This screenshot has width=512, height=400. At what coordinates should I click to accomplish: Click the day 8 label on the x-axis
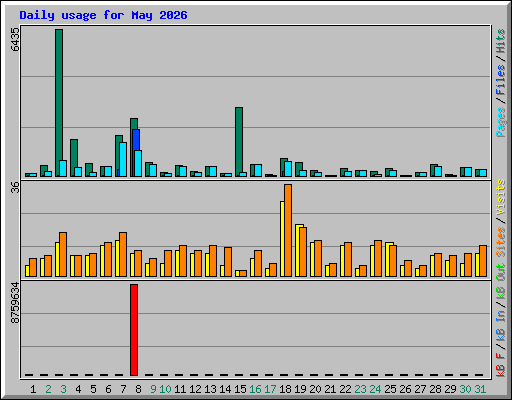click(138, 389)
